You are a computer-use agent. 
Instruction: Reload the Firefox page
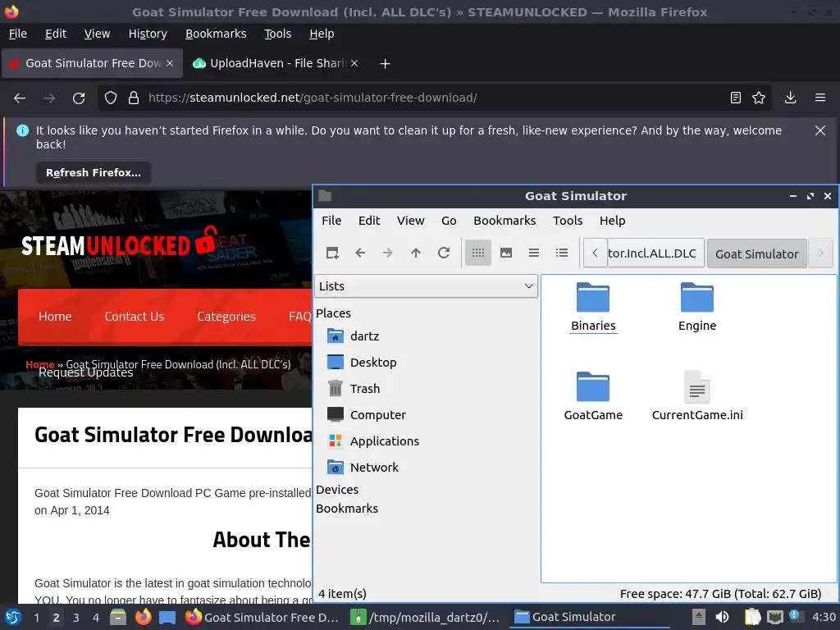tap(79, 98)
